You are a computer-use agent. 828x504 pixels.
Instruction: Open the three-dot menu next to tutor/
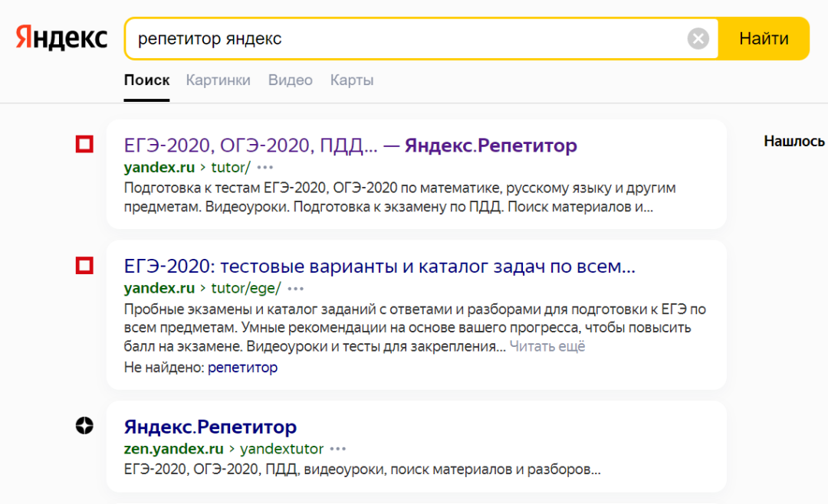coord(265,168)
